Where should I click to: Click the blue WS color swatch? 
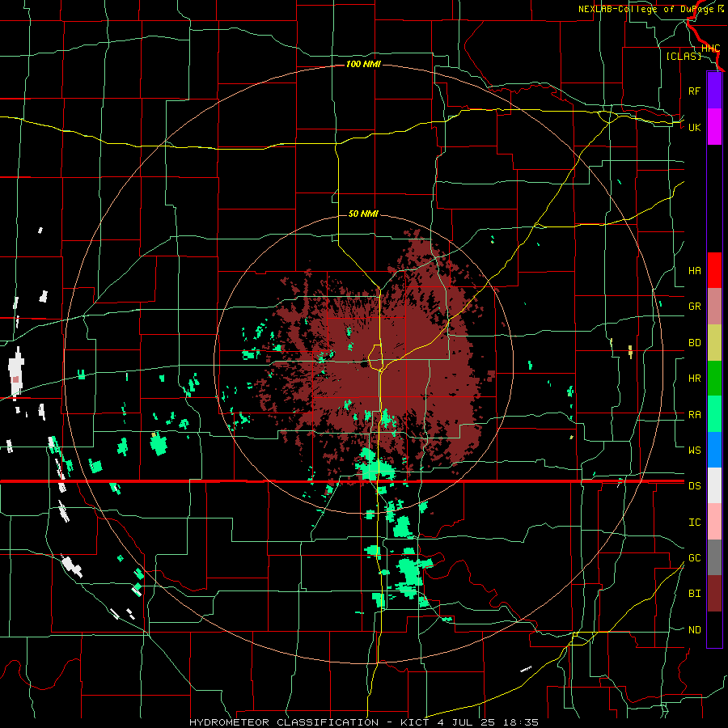[714, 450]
